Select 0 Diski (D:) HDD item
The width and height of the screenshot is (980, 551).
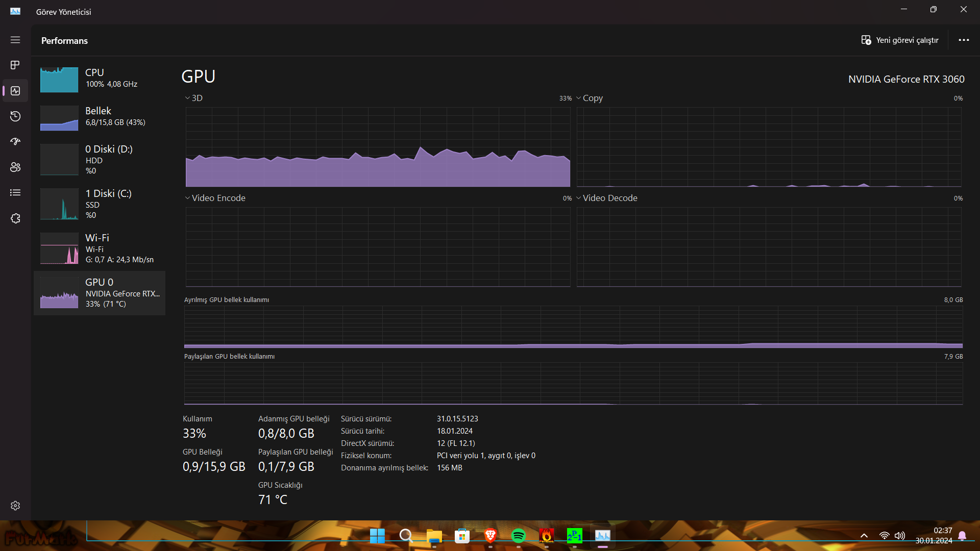(100, 159)
